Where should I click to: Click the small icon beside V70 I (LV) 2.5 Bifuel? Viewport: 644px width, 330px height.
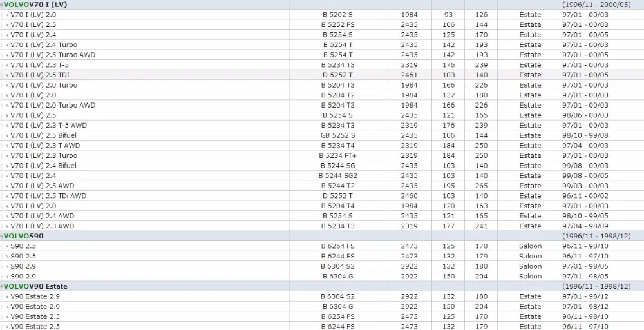7,135
